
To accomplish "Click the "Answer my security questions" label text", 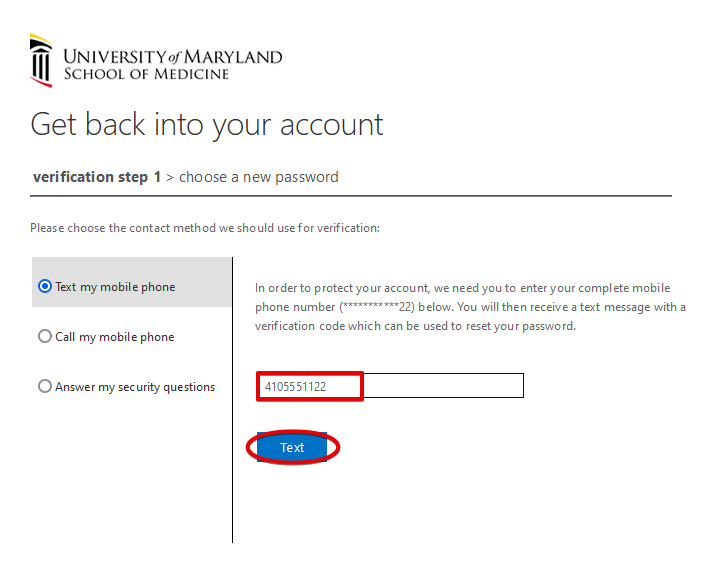I will tap(135, 387).
